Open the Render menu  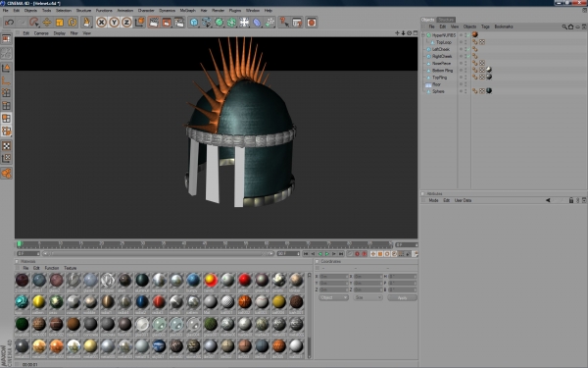(x=218, y=11)
